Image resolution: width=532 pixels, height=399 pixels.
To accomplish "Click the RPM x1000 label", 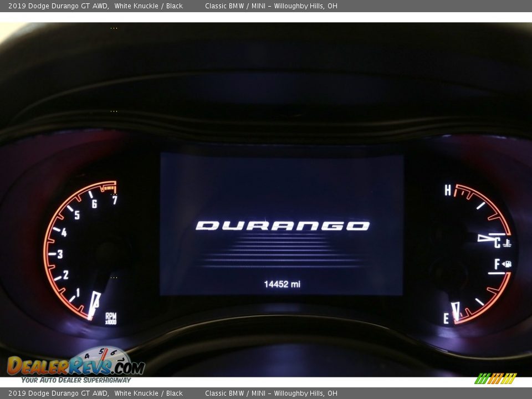I will (111, 318).
